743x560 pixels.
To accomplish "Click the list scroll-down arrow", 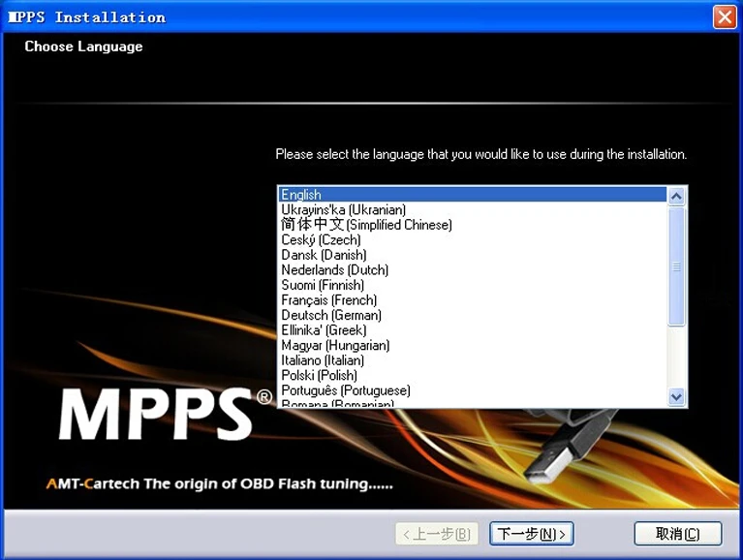I will click(676, 397).
